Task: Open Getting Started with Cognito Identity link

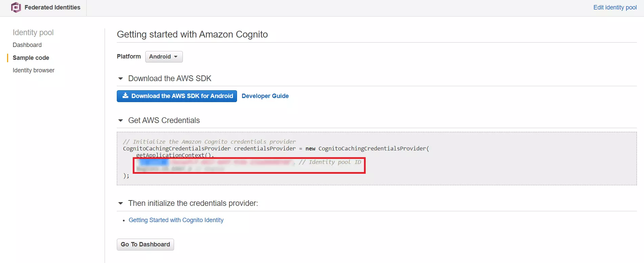Action: point(176,220)
